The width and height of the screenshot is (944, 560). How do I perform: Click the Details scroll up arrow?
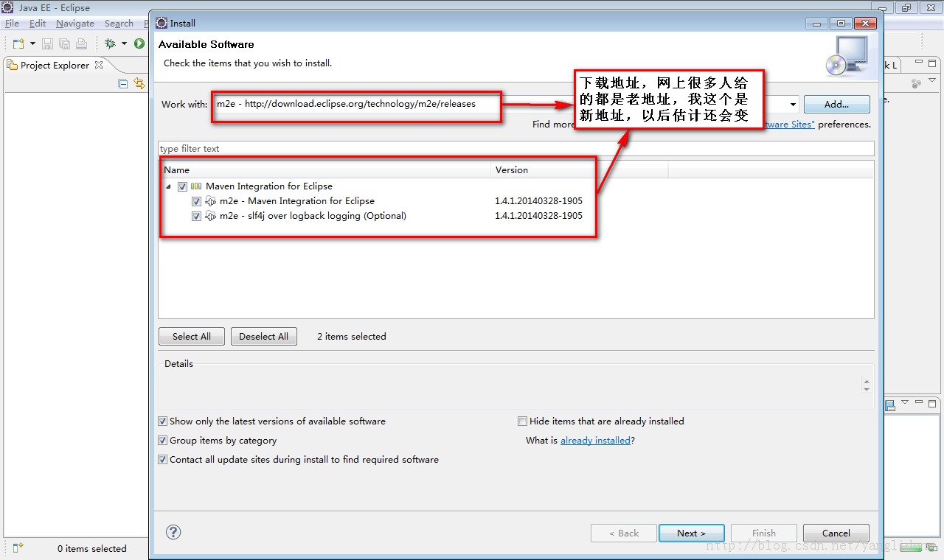click(x=867, y=381)
